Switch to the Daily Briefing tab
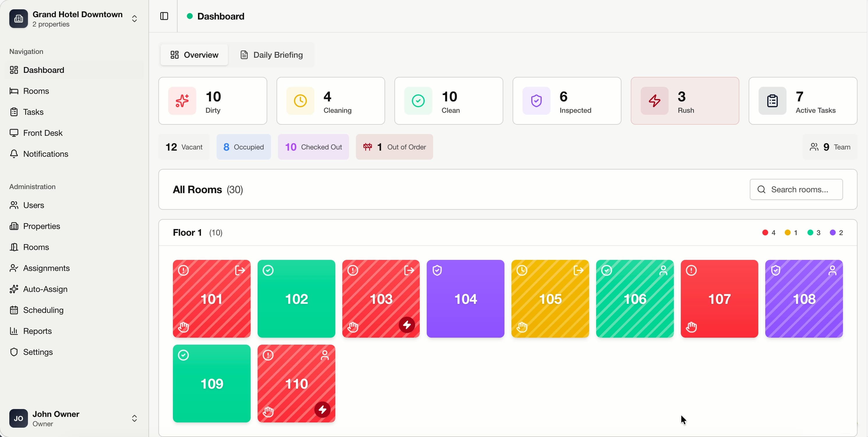Viewport: 868px width, 437px height. 271,55
